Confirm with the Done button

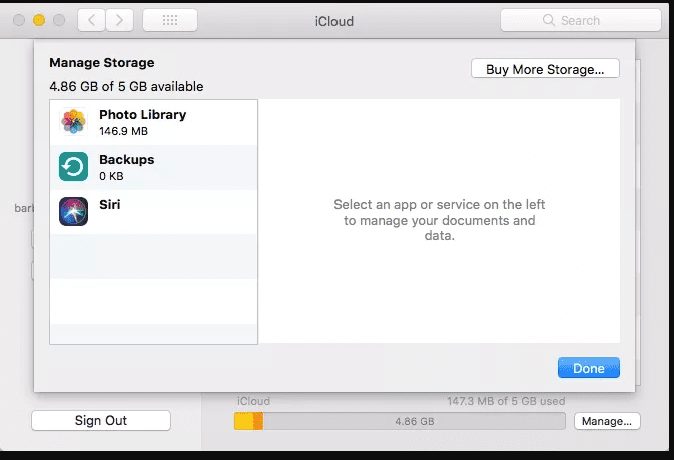coord(589,368)
